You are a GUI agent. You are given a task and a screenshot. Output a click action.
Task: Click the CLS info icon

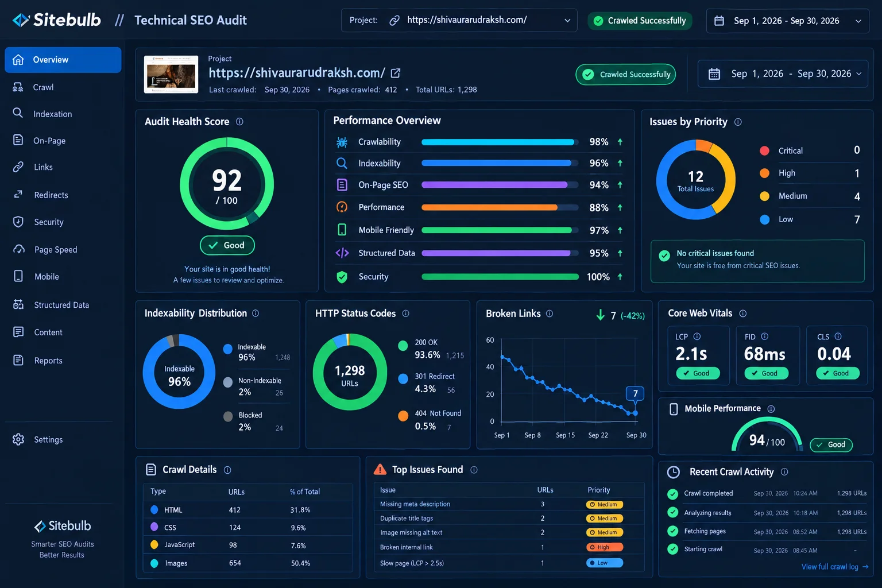pyautogui.click(x=838, y=336)
